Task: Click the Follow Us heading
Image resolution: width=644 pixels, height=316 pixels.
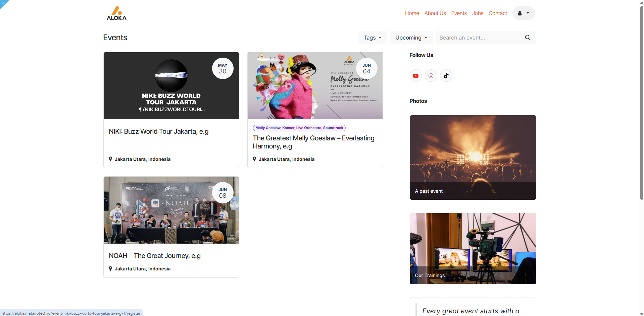Action: click(x=421, y=55)
